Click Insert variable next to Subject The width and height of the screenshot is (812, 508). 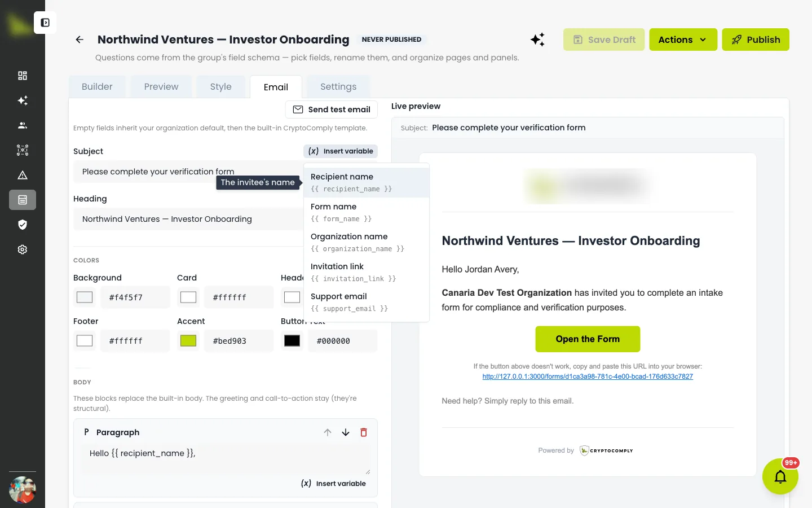point(341,151)
